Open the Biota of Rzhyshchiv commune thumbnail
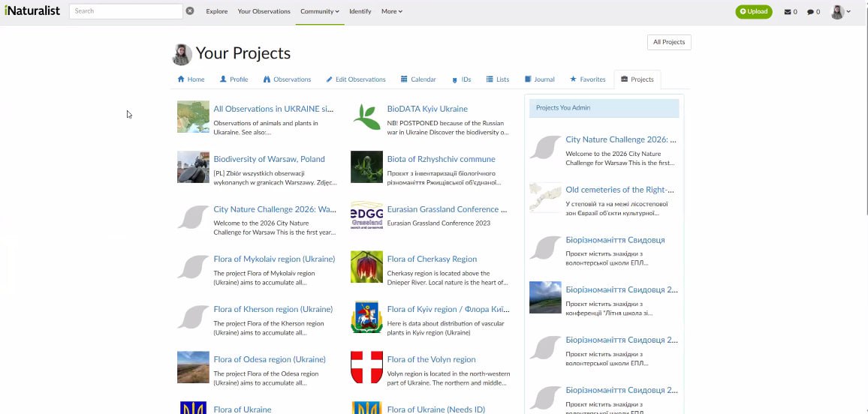This screenshot has width=868, height=414. pos(366,166)
